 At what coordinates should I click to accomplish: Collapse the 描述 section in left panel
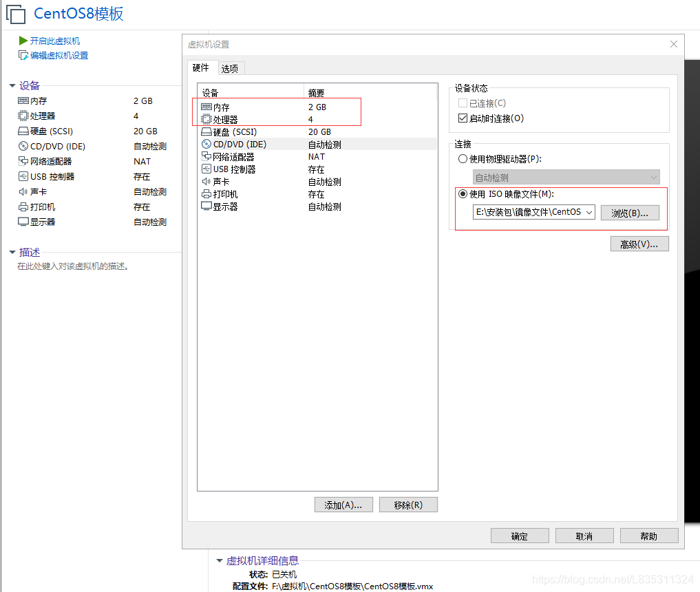click(12, 252)
